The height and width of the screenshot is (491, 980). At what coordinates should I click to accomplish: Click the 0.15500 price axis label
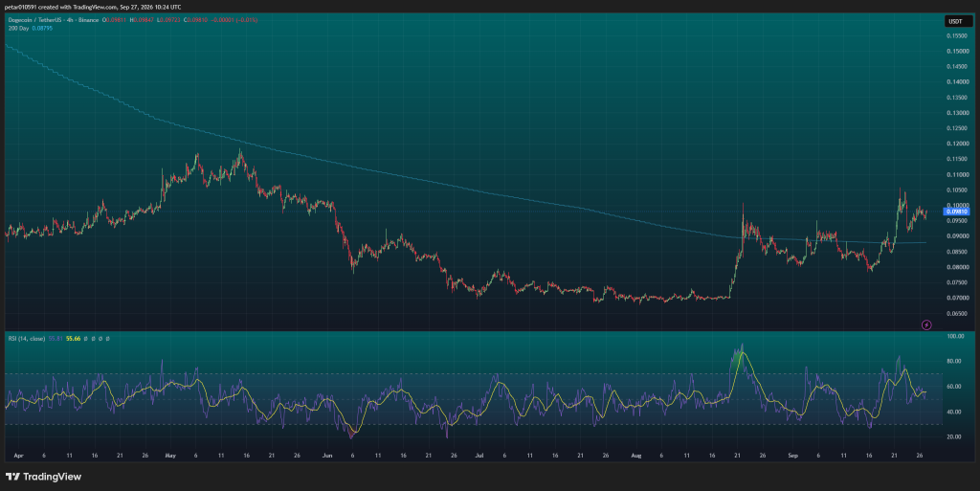pyautogui.click(x=957, y=36)
